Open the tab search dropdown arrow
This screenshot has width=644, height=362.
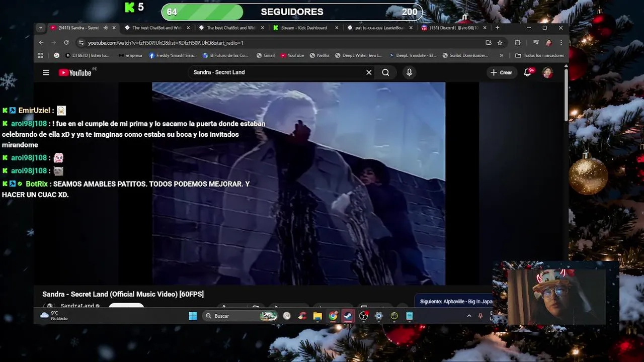(41, 28)
